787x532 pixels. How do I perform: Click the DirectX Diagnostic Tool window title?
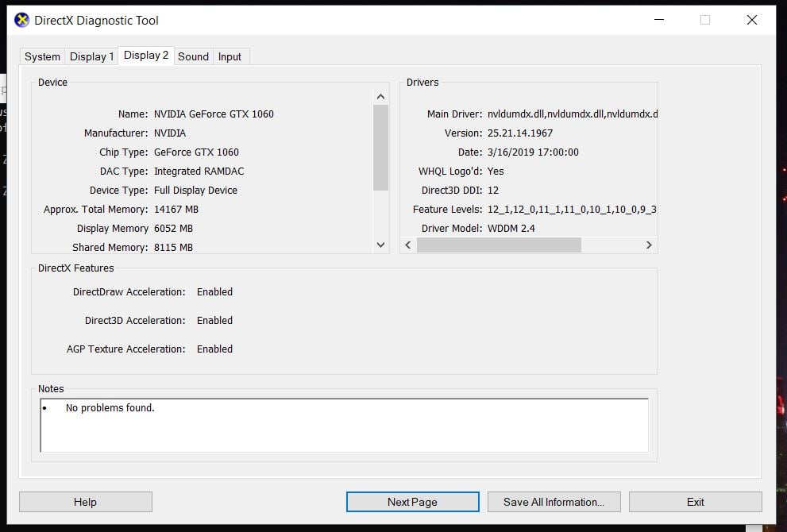coord(96,21)
